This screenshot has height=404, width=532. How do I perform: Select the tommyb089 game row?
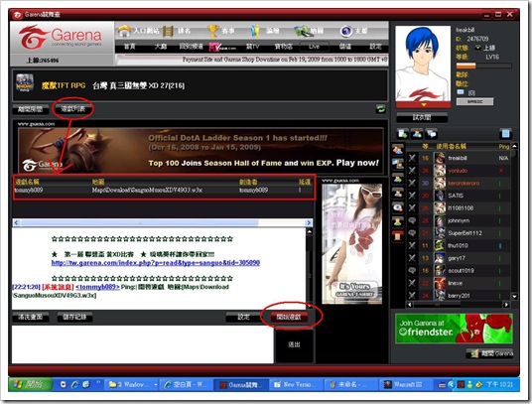tap(163, 191)
